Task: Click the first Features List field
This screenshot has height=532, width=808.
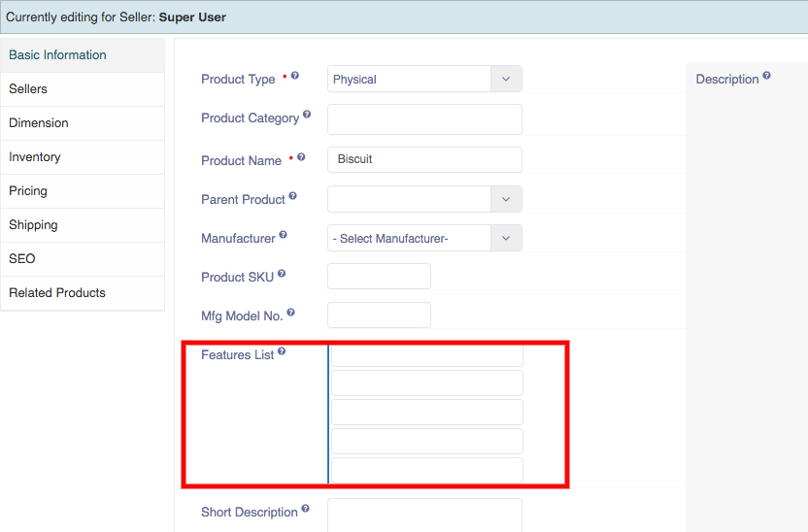Action: 427,355
